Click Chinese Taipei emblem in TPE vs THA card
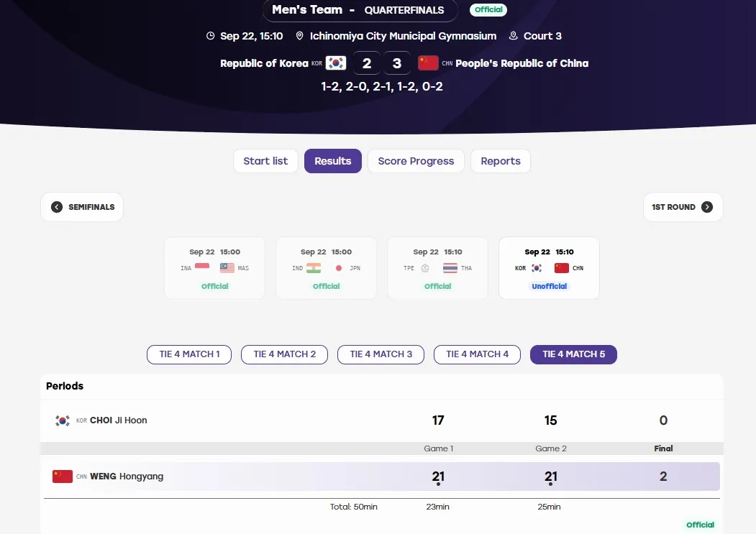The width and height of the screenshot is (756, 534). click(425, 268)
